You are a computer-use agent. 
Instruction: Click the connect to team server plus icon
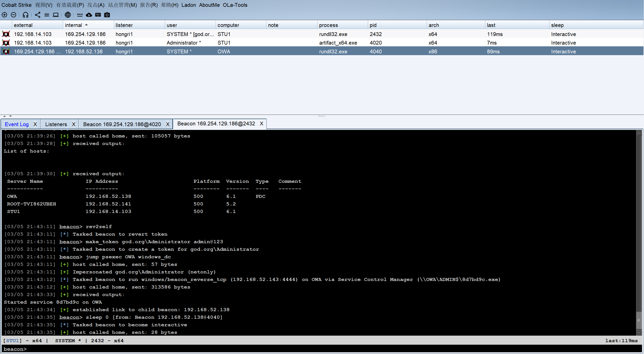(5, 15)
